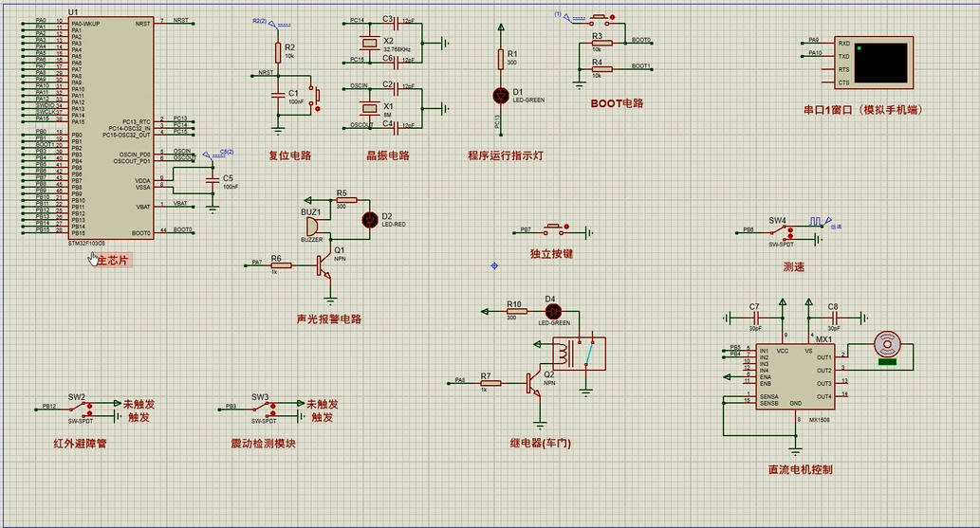Click the 红外避障管 label
This screenshot has width=980, height=528.
(80, 444)
